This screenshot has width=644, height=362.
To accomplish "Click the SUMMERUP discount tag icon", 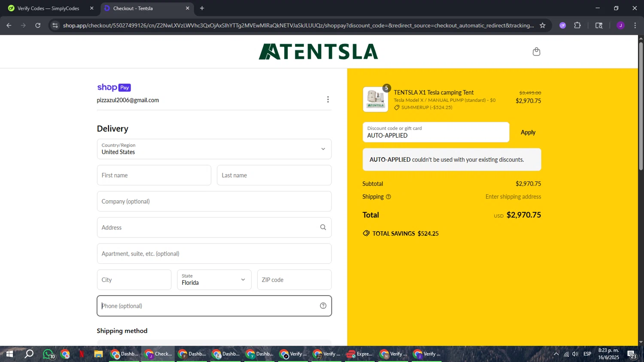I will (x=397, y=108).
